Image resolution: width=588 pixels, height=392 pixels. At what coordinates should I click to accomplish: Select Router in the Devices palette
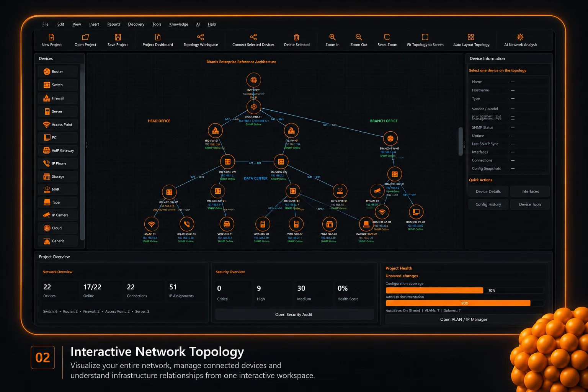(58, 72)
